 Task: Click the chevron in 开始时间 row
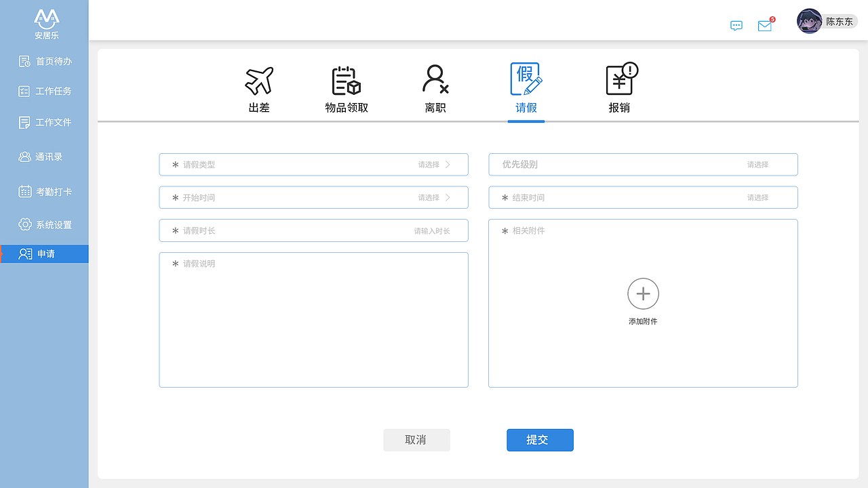pos(448,197)
